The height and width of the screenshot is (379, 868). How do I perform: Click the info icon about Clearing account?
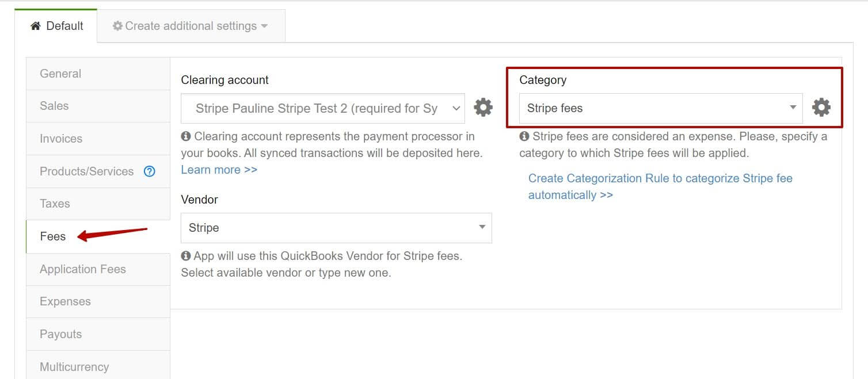185,136
